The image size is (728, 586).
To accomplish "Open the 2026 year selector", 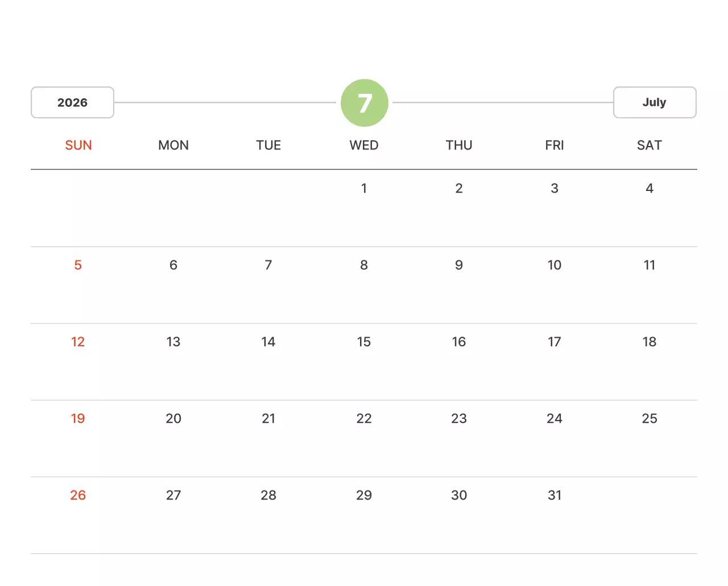I will 72,103.
